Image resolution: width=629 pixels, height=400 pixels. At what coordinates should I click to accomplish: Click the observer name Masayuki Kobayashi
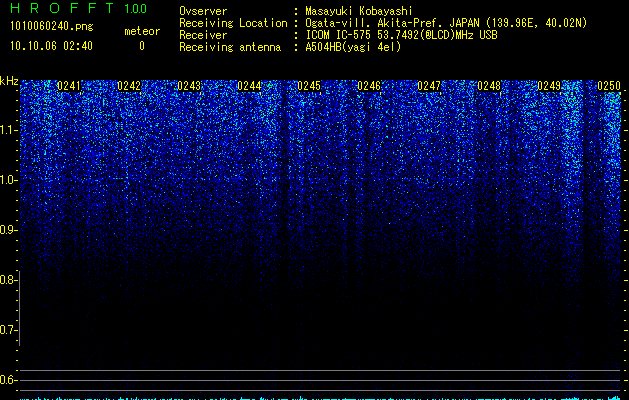click(x=359, y=11)
